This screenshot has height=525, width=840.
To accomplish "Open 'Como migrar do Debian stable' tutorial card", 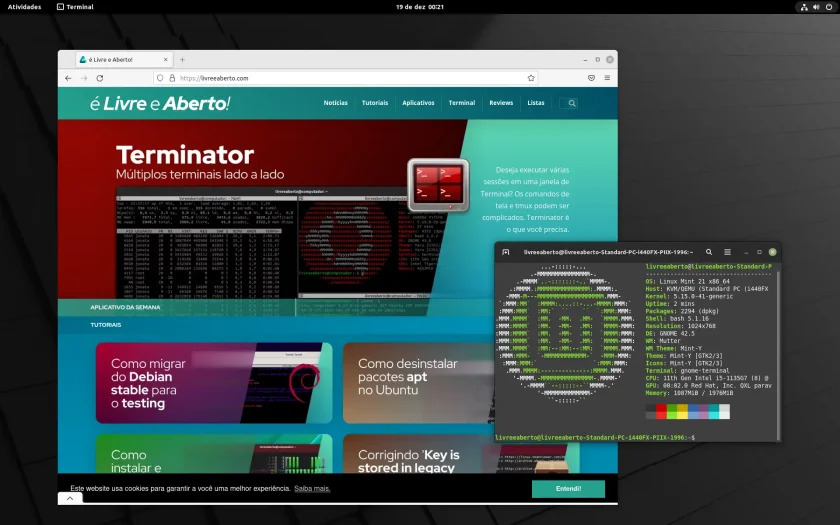I will click(x=214, y=383).
